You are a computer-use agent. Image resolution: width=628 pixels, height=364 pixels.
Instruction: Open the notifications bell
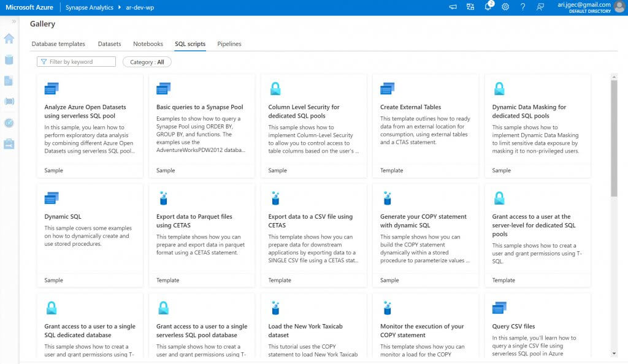(x=489, y=7)
